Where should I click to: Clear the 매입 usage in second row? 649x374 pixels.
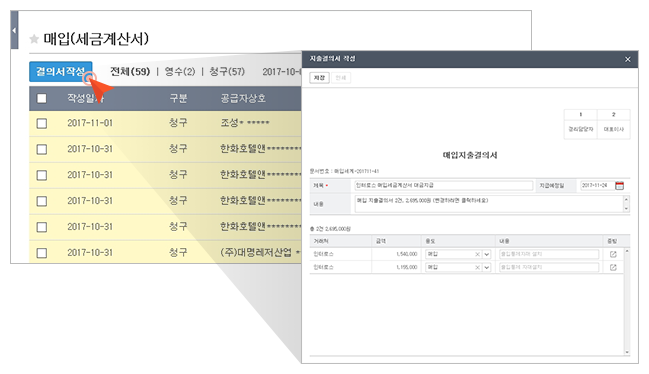coord(477,268)
